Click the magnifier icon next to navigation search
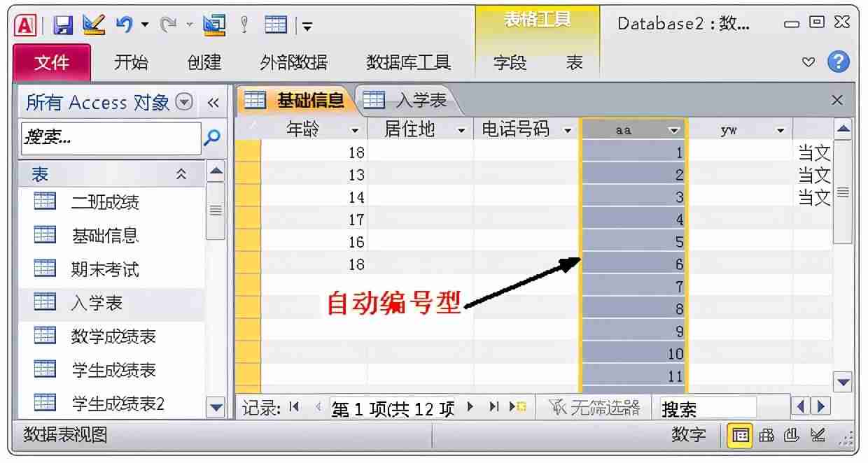This screenshot has height=463, width=868. pos(212,138)
